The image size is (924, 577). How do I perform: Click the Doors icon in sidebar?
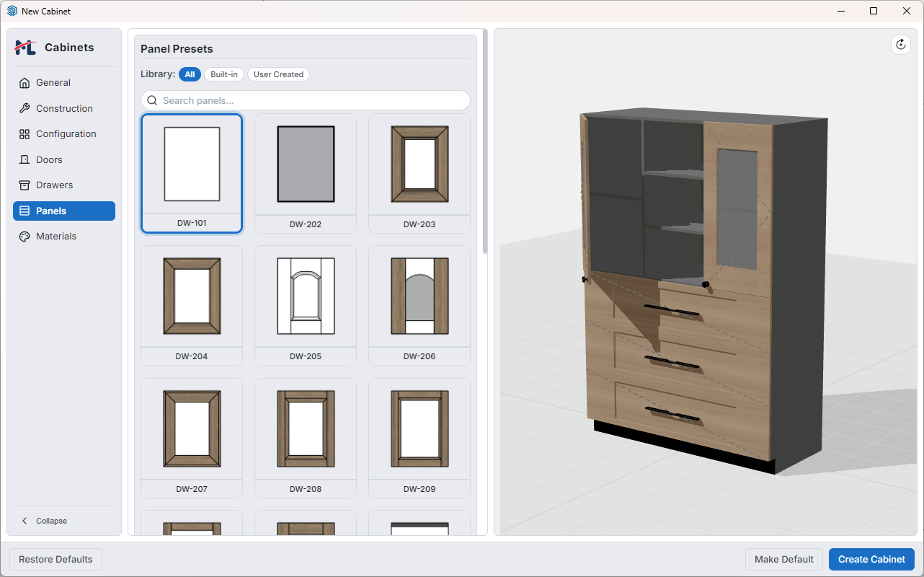25,159
